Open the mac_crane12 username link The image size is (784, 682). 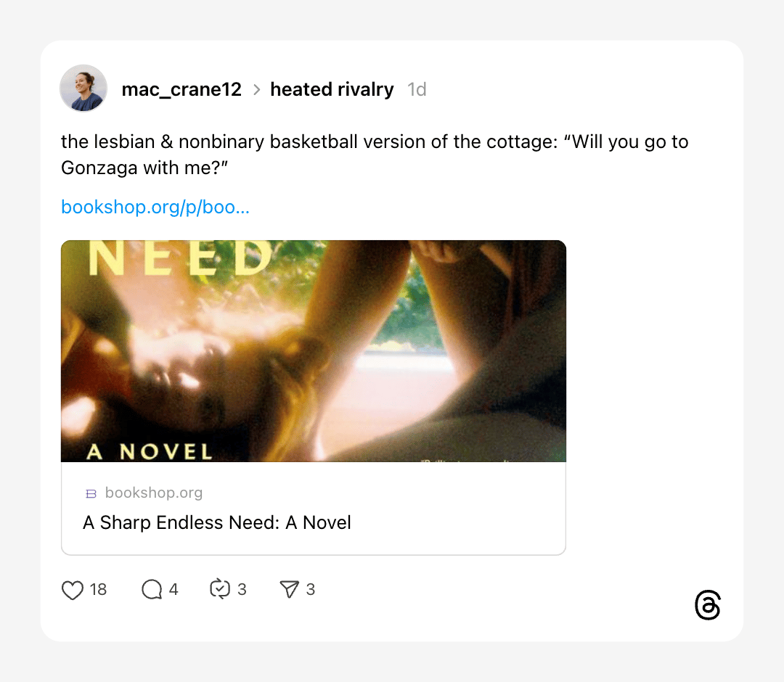[x=181, y=89]
